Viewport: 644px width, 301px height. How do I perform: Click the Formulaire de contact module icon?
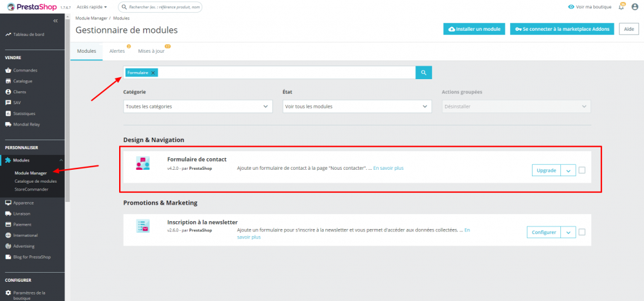(x=143, y=163)
